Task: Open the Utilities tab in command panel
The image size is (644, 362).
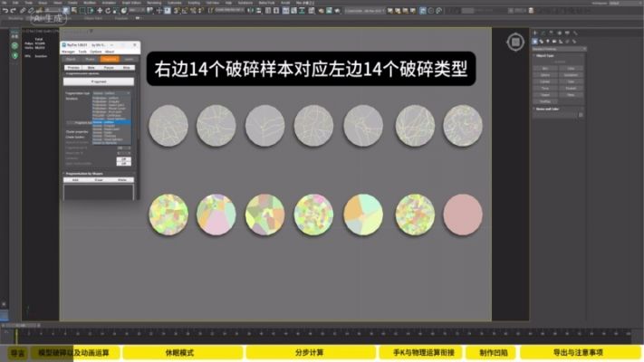Action: click(x=575, y=33)
